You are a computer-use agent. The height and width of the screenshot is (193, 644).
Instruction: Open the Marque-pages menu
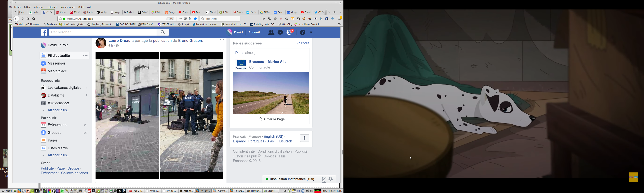68,7
